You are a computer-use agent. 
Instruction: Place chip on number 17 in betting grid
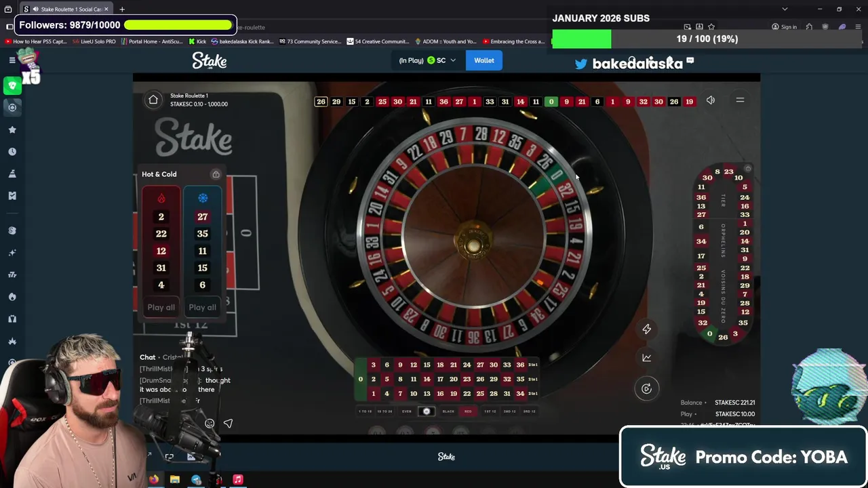(440, 380)
